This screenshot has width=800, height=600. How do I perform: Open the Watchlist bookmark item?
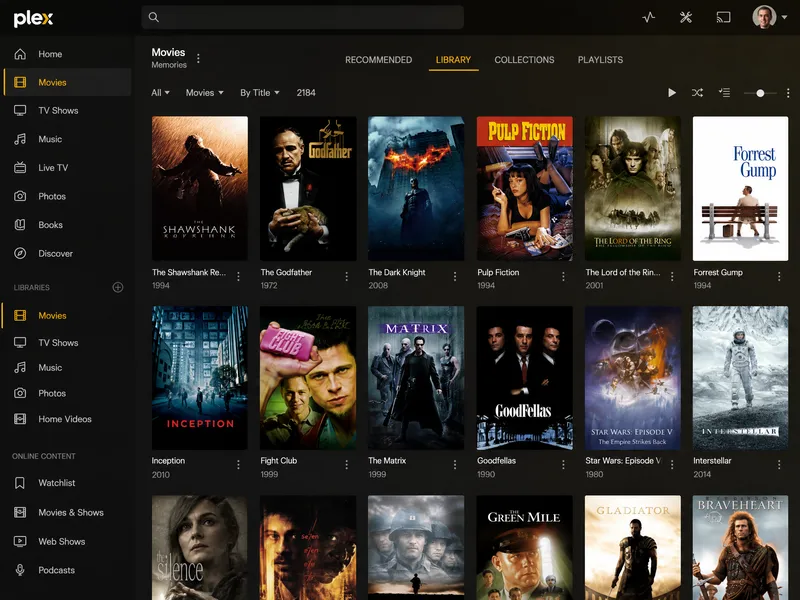pos(67,483)
